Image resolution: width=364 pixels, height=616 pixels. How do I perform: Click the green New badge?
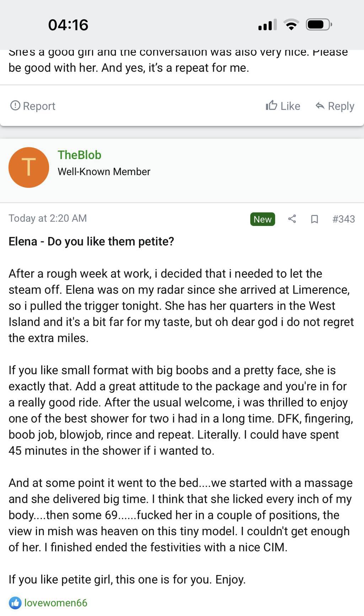[262, 219]
